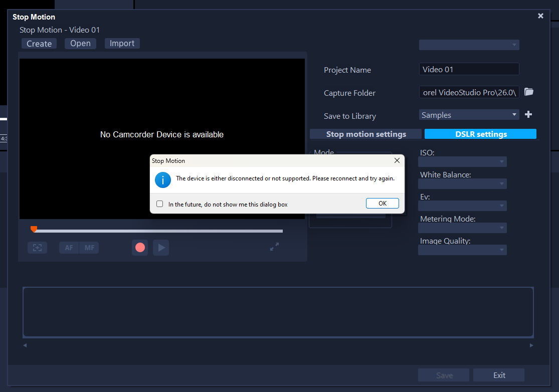Click the right arrow of the frame strip
This screenshot has height=392, width=559.
click(x=531, y=345)
